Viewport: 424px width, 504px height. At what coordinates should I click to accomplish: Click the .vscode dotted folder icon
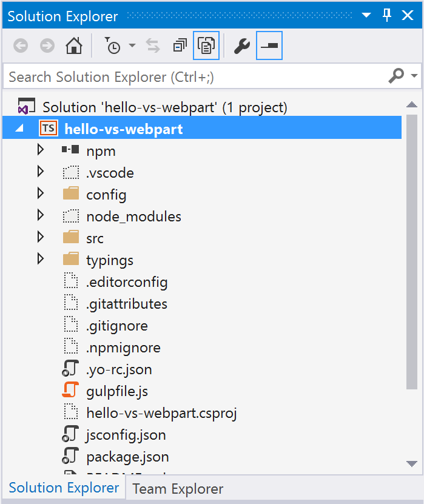pyautogui.click(x=71, y=172)
